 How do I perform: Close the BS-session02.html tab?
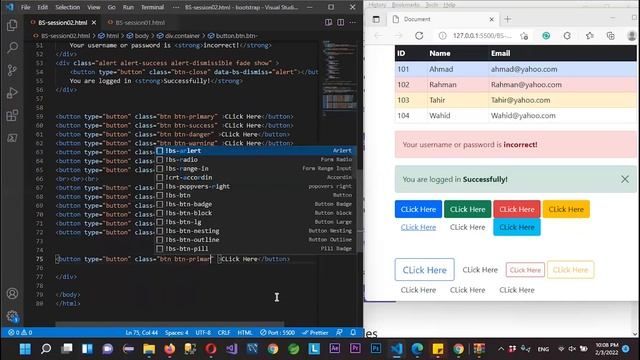pyautogui.click(x=94, y=22)
